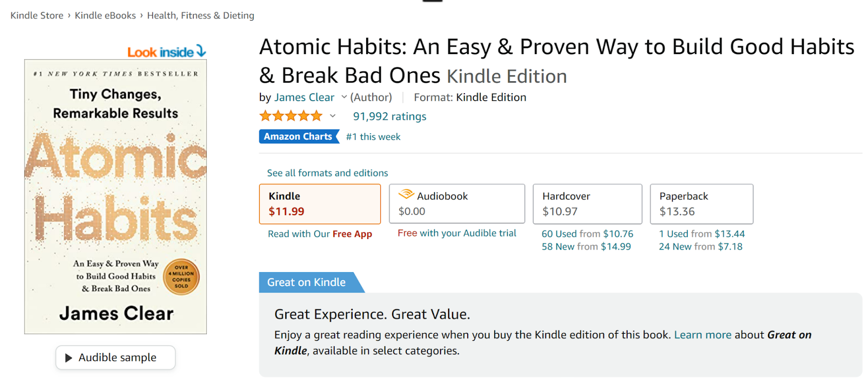Viewport: 868px width, 382px height.
Task: Expand the star ratings breakdown chevron
Action: click(333, 116)
